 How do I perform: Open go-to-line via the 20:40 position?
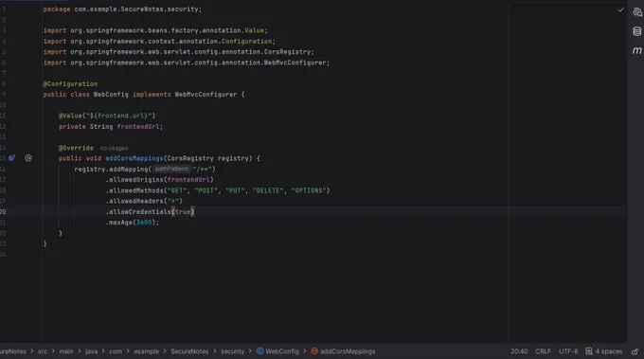[519, 351]
